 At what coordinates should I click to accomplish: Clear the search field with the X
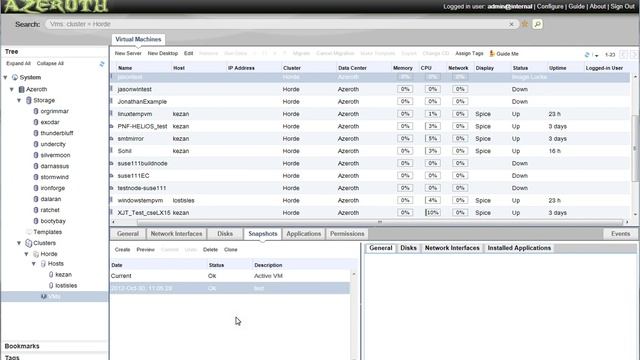(x=511, y=24)
